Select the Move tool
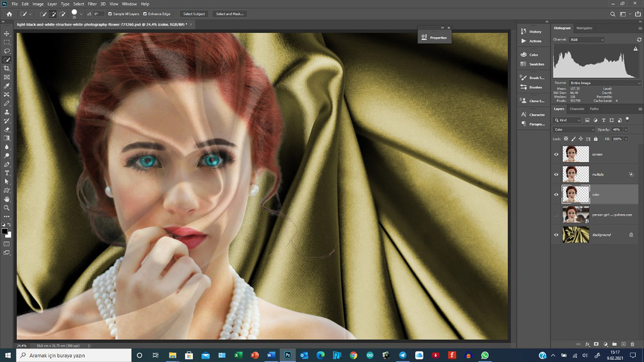Viewport: 644px width, 362px height. pyautogui.click(x=7, y=33)
